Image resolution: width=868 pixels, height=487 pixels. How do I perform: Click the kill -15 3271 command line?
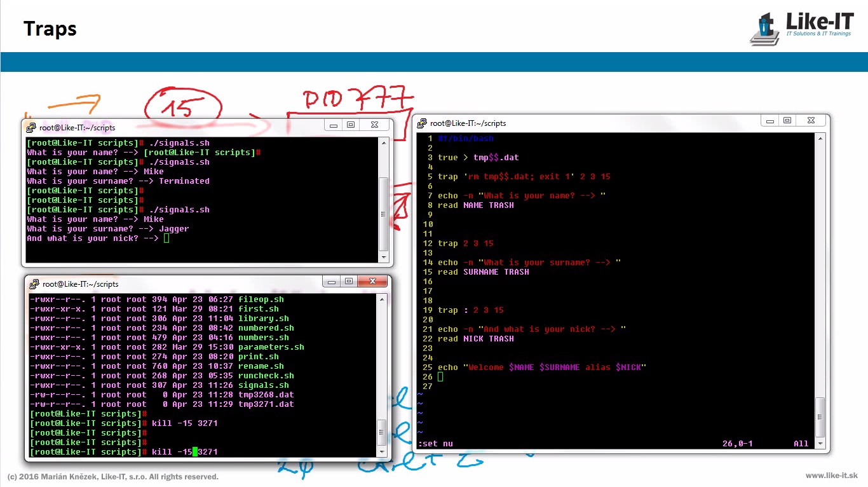pyautogui.click(x=184, y=452)
